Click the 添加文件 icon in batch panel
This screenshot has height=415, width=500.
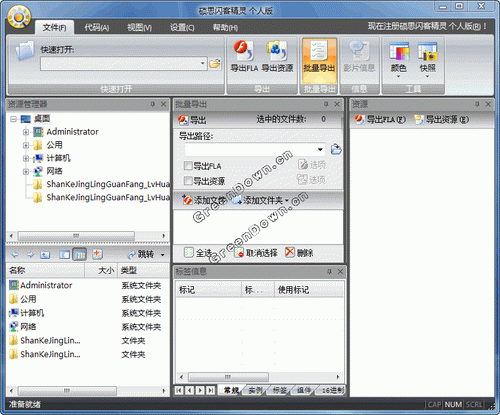click(x=187, y=200)
